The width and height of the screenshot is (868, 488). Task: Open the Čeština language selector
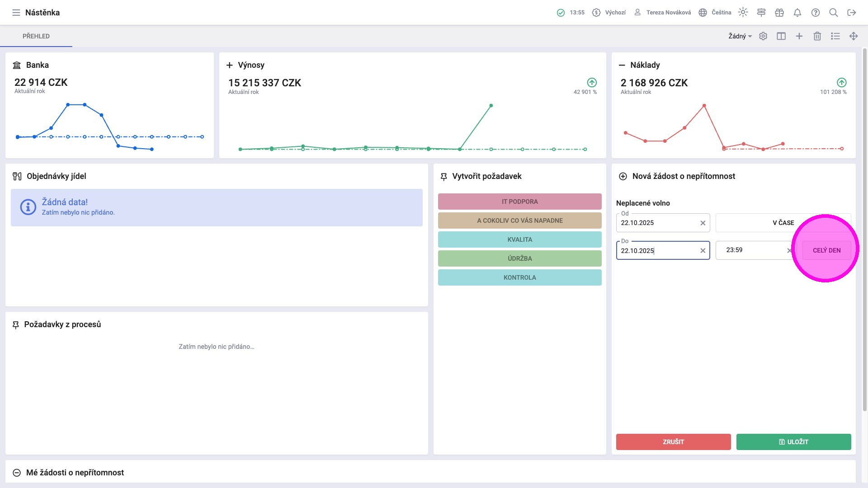(715, 13)
